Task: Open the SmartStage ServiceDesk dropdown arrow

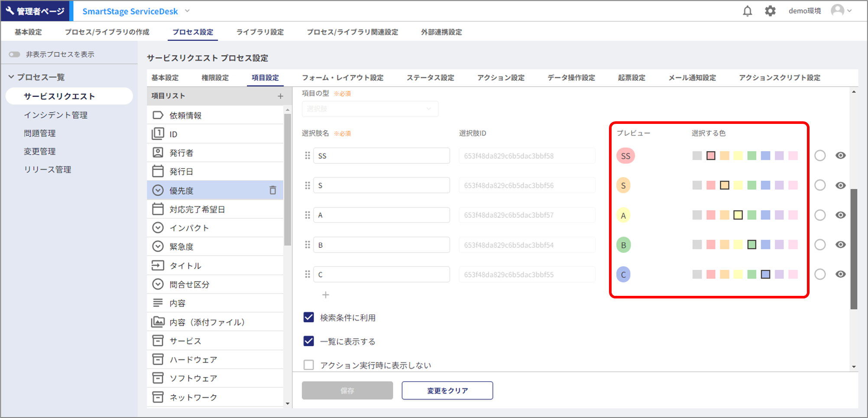Action: pos(188,11)
